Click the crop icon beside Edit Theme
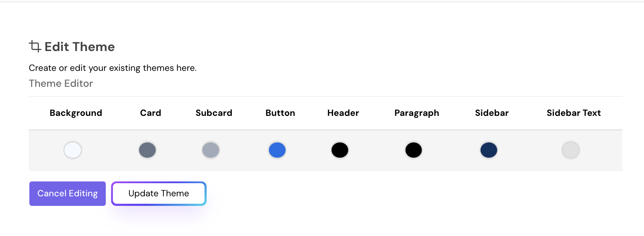 [35, 46]
